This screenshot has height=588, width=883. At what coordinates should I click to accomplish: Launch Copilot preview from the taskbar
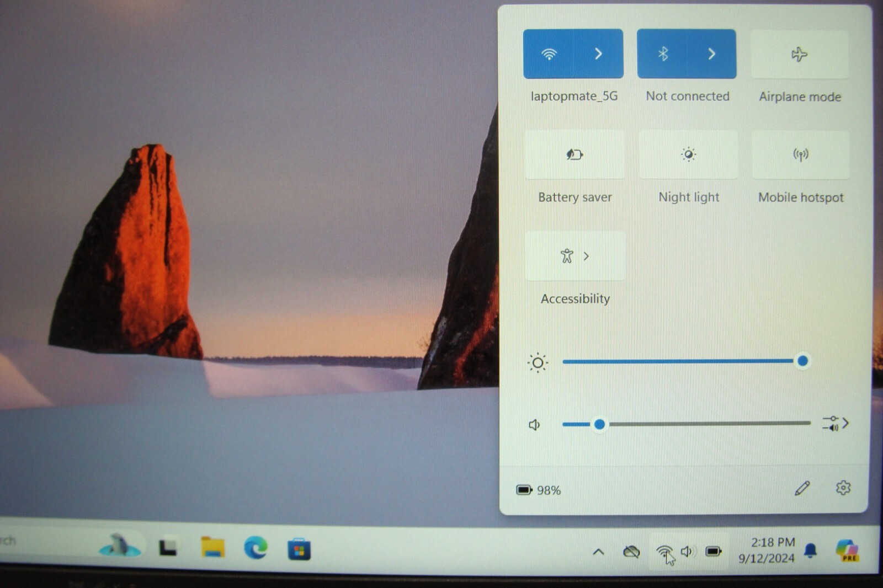click(x=847, y=550)
